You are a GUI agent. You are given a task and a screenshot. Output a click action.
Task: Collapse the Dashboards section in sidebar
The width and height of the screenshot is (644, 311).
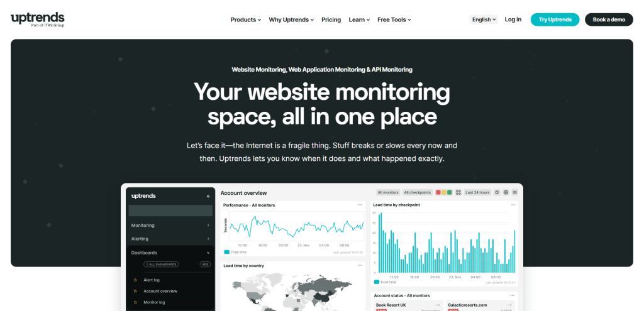click(x=170, y=253)
